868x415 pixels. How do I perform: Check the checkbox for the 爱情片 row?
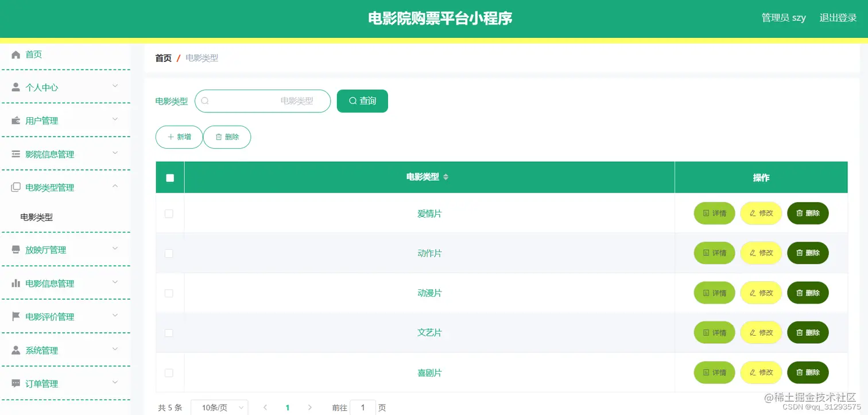click(169, 214)
